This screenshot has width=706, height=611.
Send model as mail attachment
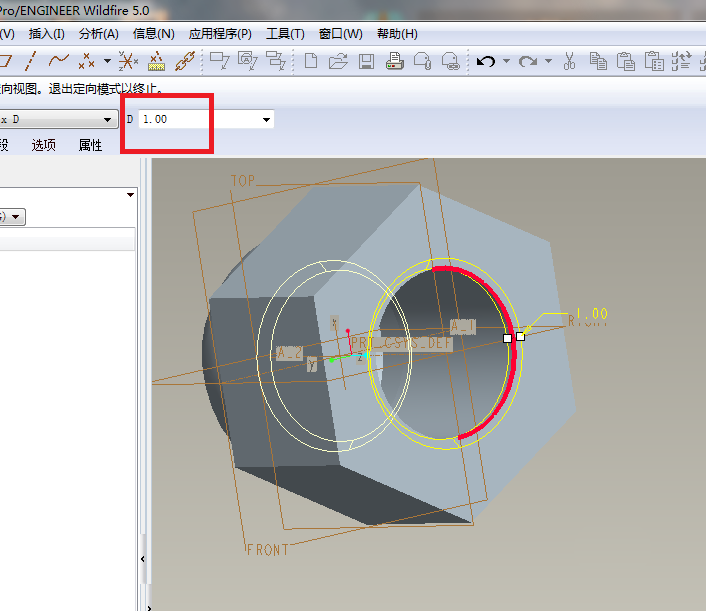click(x=422, y=61)
